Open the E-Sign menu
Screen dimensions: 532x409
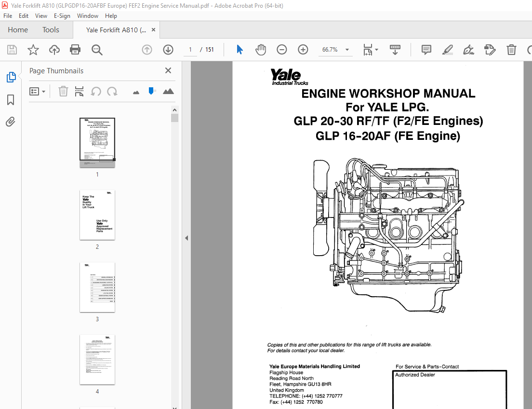pyautogui.click(x=62, y=15)
